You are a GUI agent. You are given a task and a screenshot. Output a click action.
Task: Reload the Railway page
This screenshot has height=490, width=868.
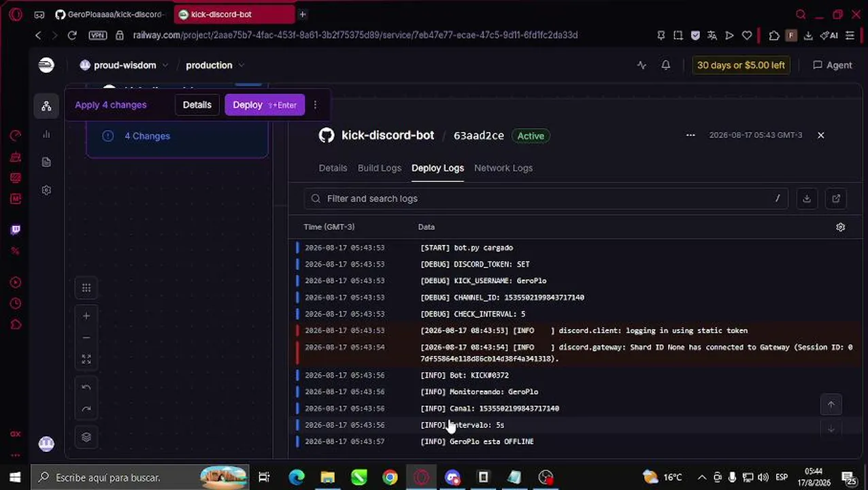72,35
